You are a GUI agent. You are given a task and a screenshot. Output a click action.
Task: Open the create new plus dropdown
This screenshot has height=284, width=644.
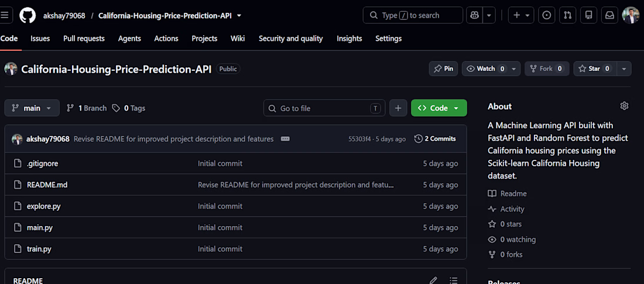[x=521, y=15]
